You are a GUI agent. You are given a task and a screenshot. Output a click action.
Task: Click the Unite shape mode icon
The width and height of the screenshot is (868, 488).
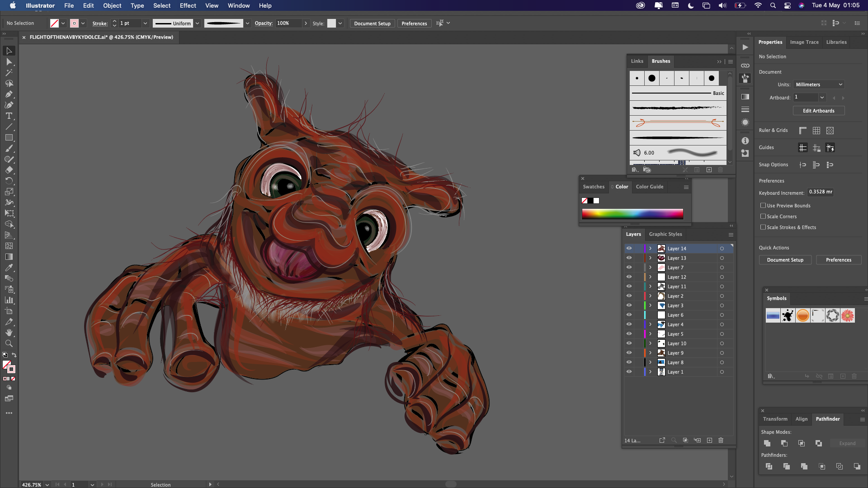tap(767, 443)
